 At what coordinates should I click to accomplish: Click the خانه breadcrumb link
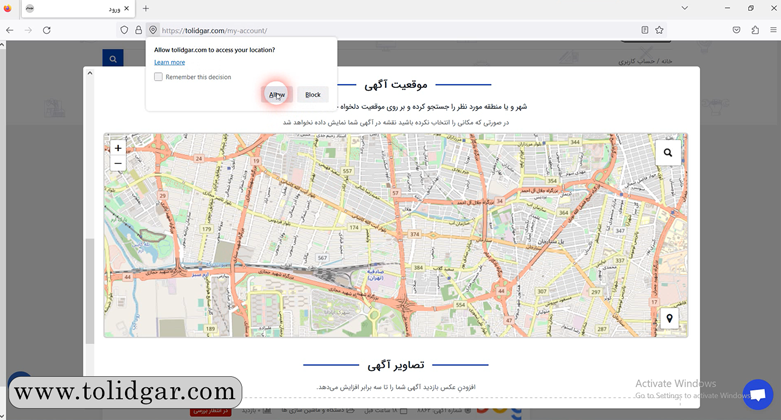(667, 61)
